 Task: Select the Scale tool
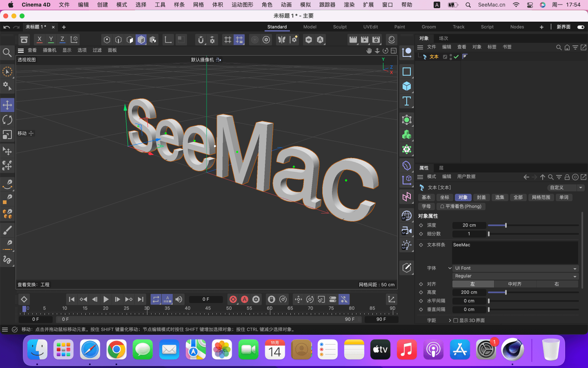click(7, 135)
